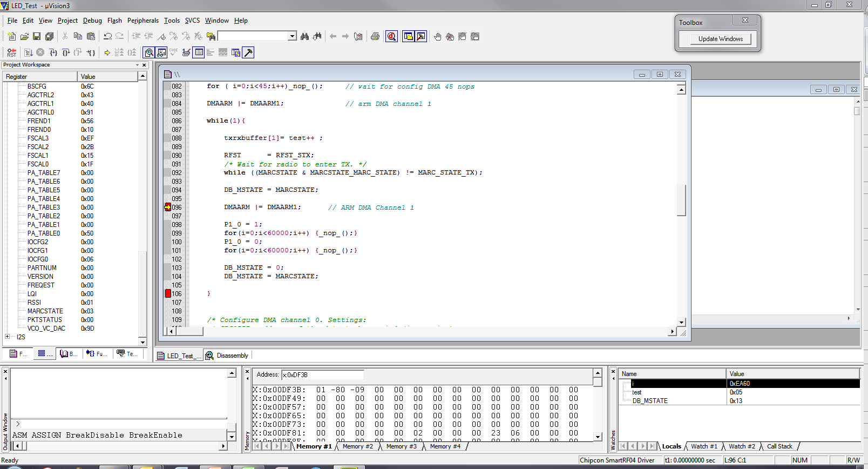
Task: Click the Run to Cursor Line icon
Action: tap(91, 52)
